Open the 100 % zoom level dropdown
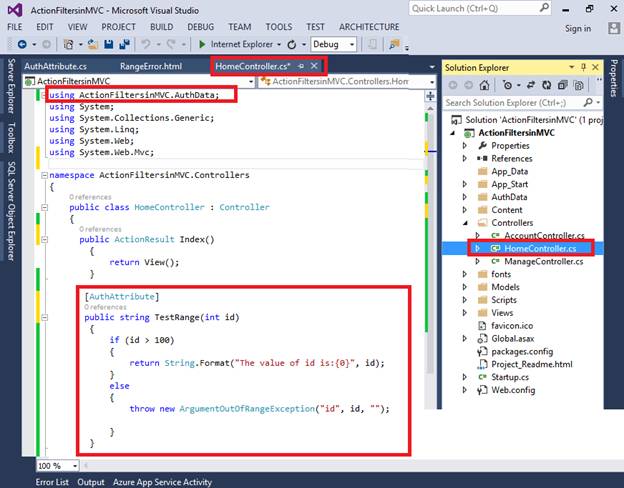The height and width of the screenshot is (488, 624). pos(73,466)
